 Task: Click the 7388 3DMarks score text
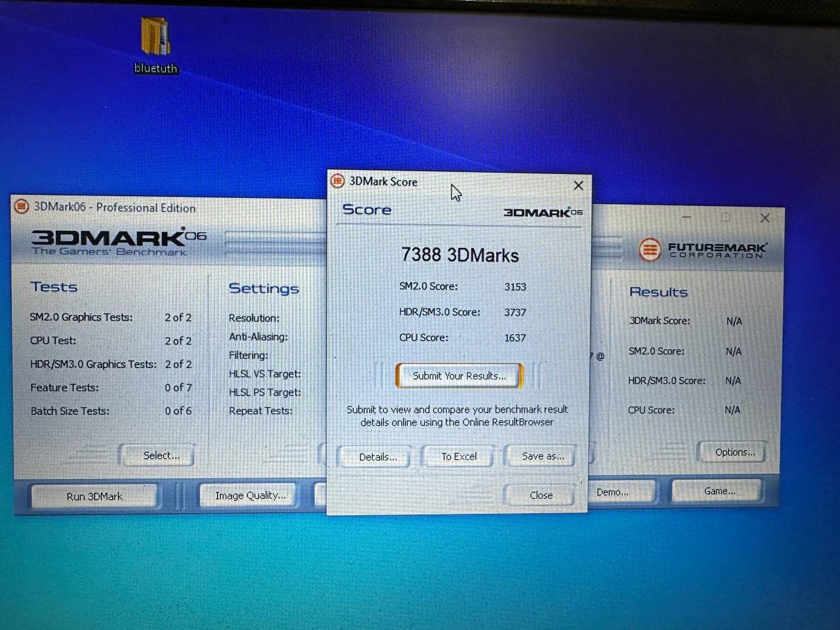[x=460, y=255]
